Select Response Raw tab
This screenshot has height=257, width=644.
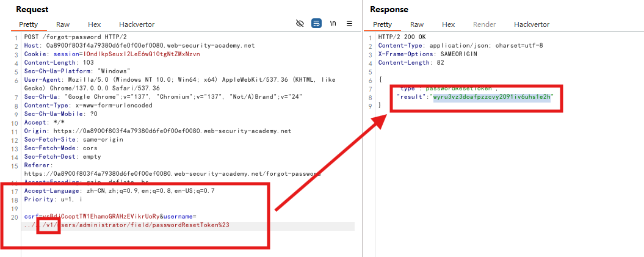click(x=417, y=24)
